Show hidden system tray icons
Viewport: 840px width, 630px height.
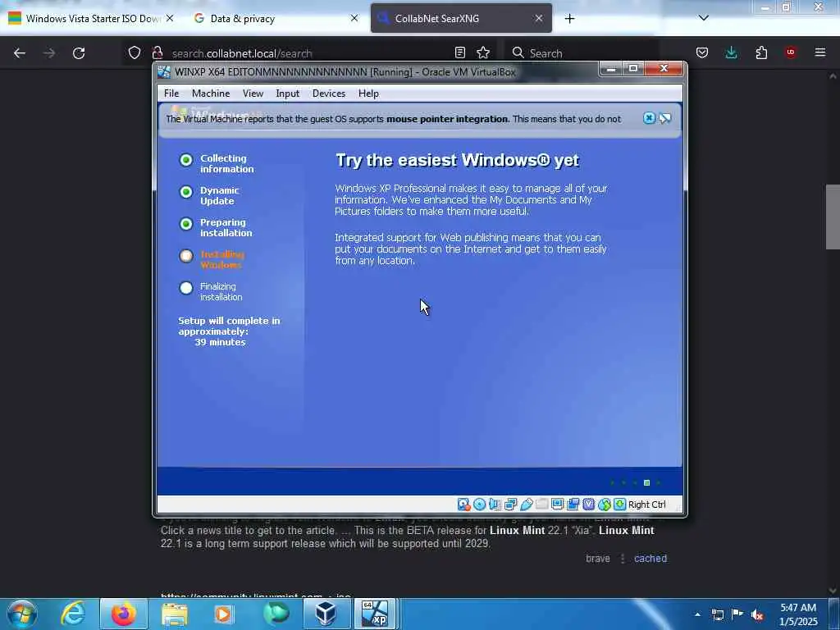[697, 614]
